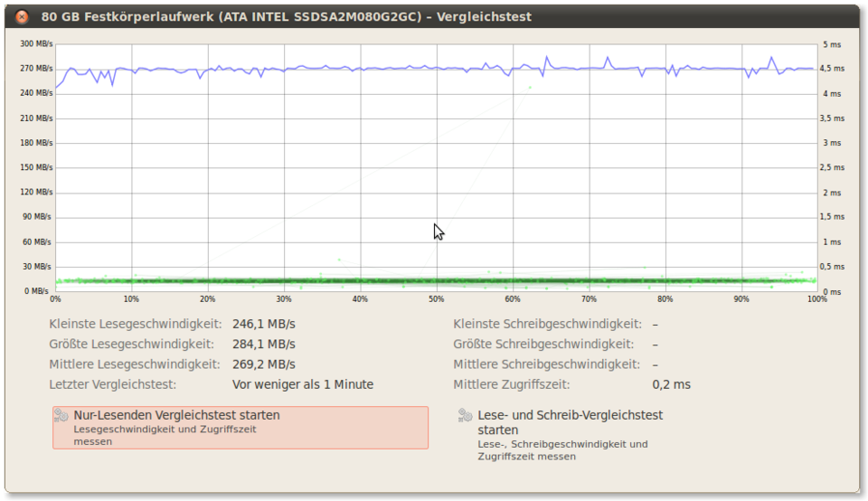Click the gears icon beside Lese- und Schreib-Vergleichstest

[465, 415]
